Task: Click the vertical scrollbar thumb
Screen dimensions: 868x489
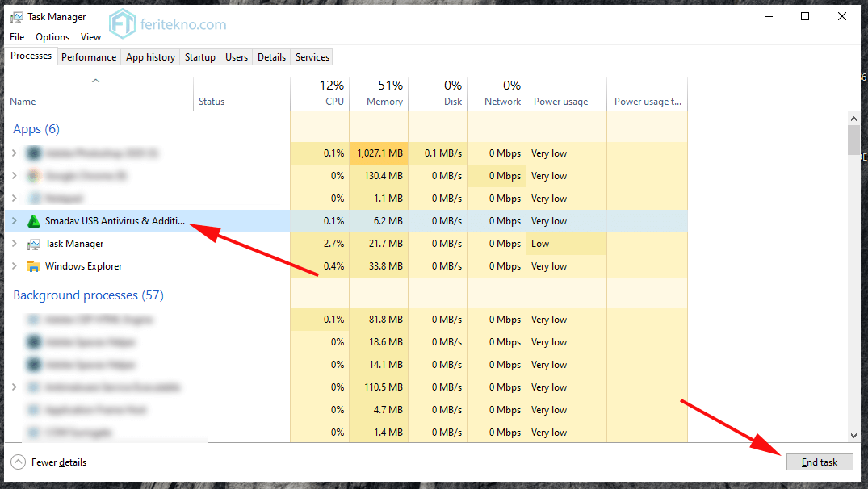Action: (x=853, y=140)
